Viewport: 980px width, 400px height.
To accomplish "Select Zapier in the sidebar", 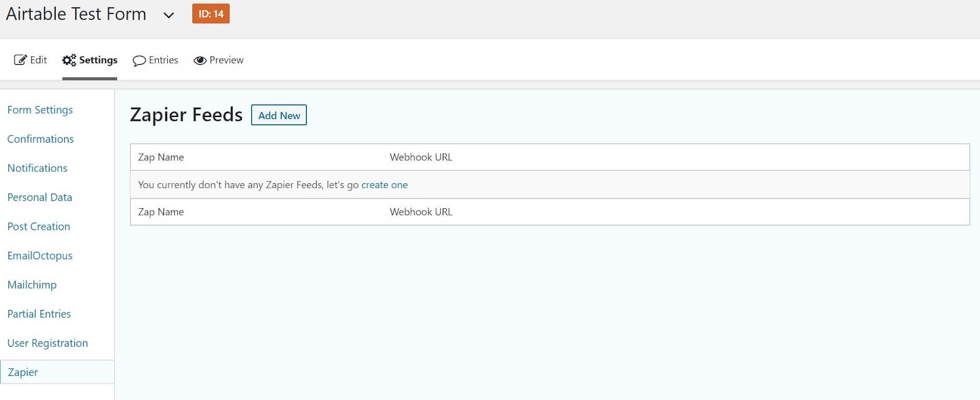I will [57, 372].
